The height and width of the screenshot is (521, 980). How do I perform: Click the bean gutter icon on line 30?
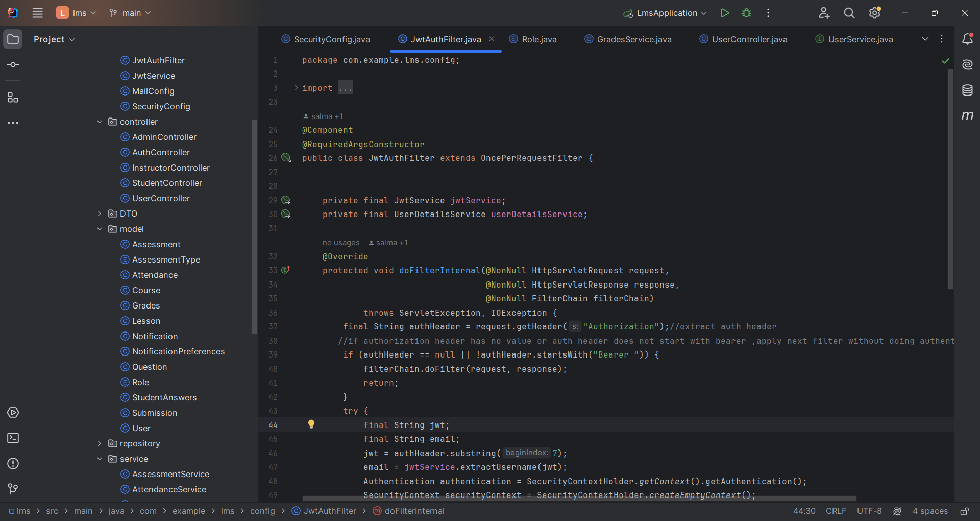[x=286, y=214]
